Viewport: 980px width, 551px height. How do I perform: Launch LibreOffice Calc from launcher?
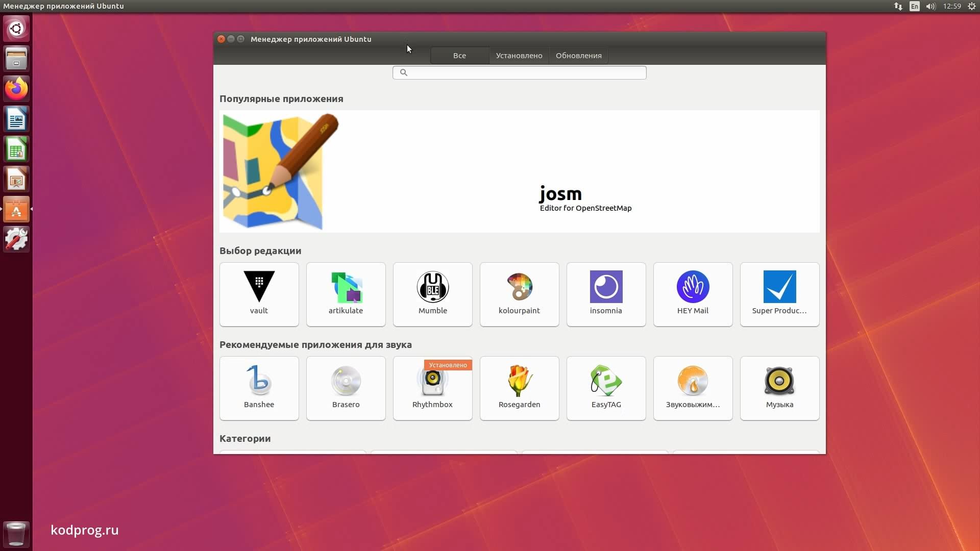click(16, 149)
